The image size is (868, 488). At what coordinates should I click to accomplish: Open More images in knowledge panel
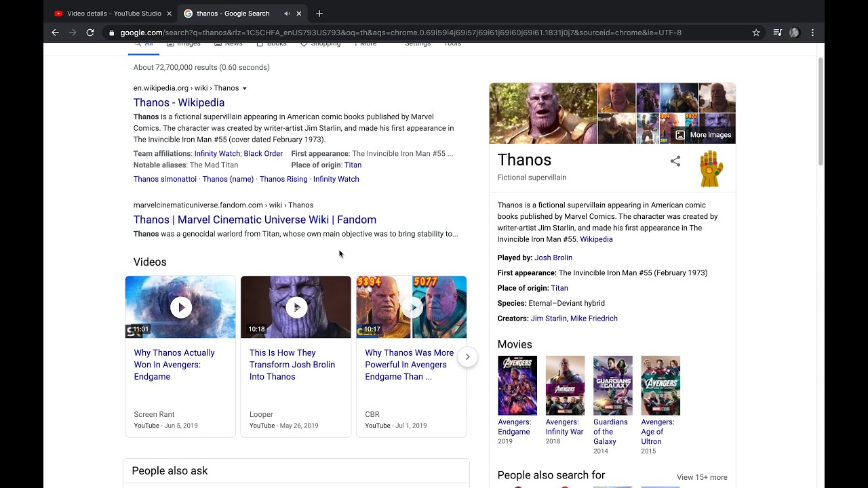tap(703, 135)
